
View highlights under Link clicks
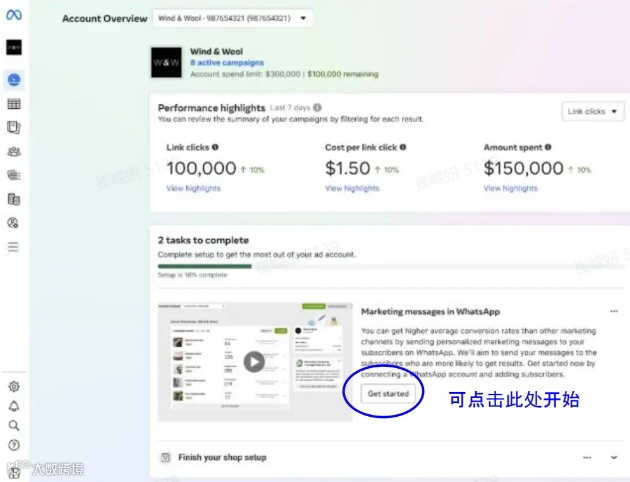[x=194, y=188]
